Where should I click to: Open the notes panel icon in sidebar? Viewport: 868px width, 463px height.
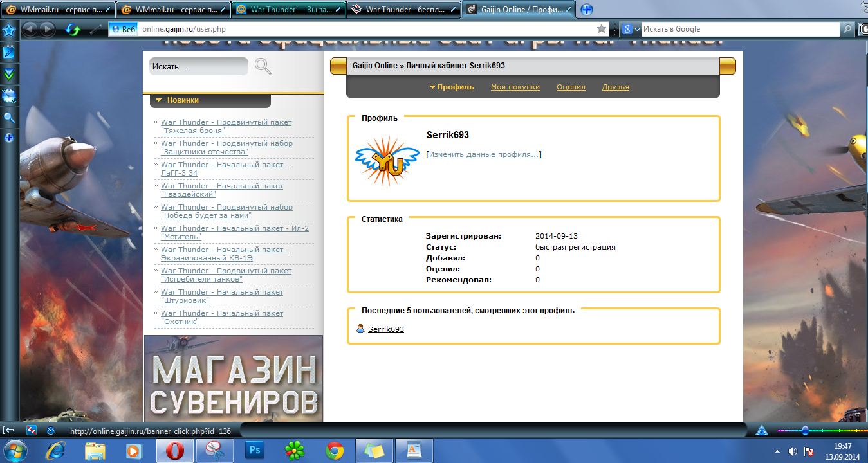9,52
